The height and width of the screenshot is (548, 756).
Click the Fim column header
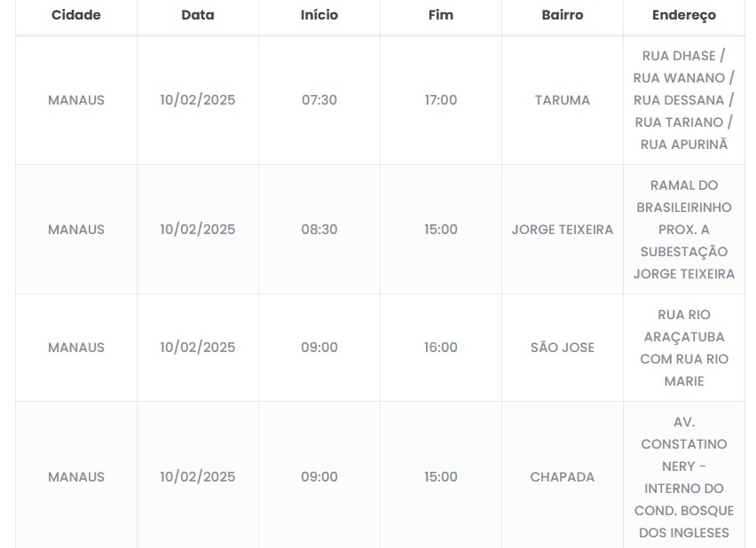click(x=441, y=15)
